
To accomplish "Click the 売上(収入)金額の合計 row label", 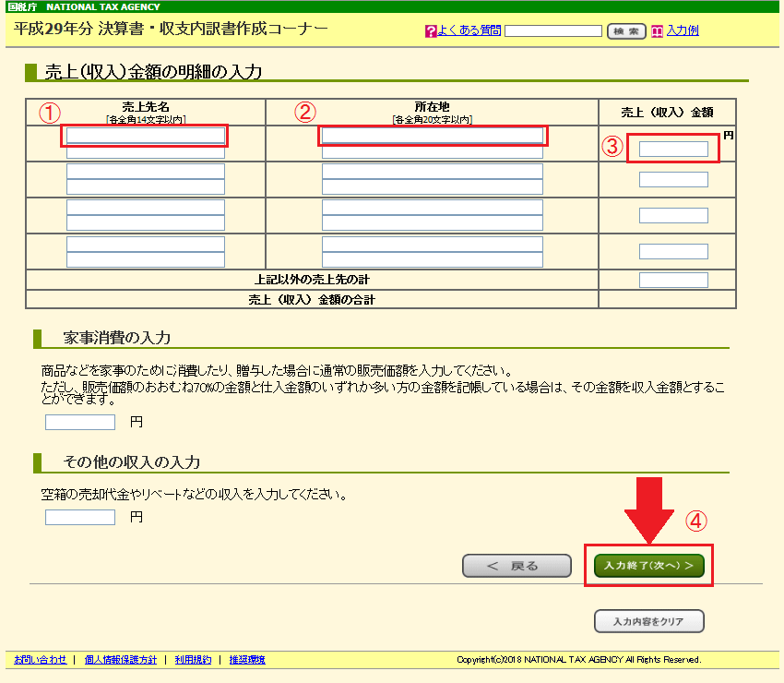I will 312,300.
